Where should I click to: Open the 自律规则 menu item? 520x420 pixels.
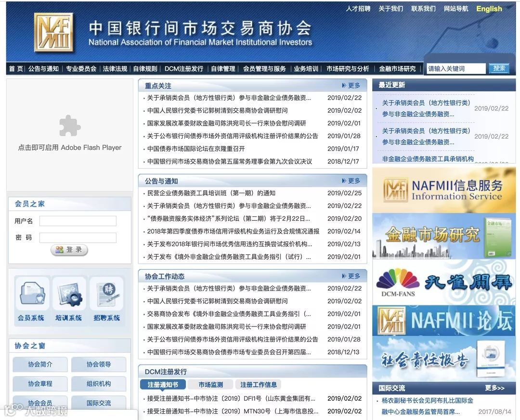point(145,69)
